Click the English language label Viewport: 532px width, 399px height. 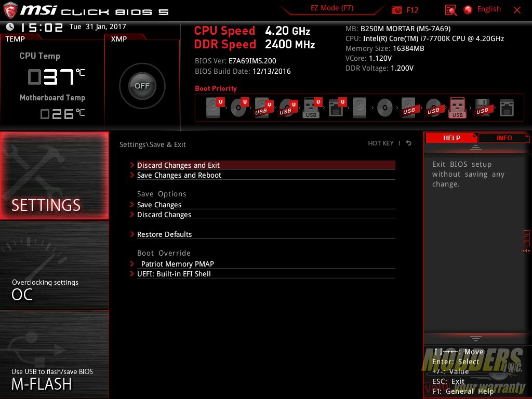point(489,9)
